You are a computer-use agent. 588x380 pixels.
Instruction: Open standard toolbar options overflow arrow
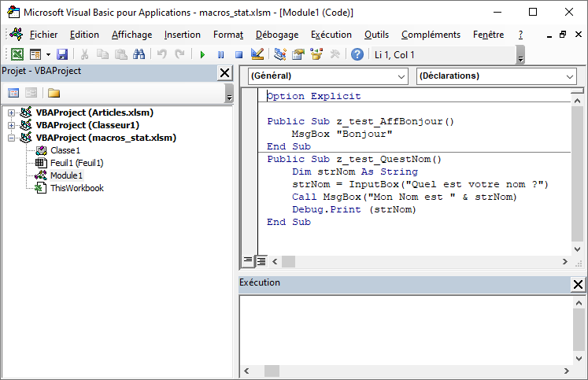tap(520, 55)
